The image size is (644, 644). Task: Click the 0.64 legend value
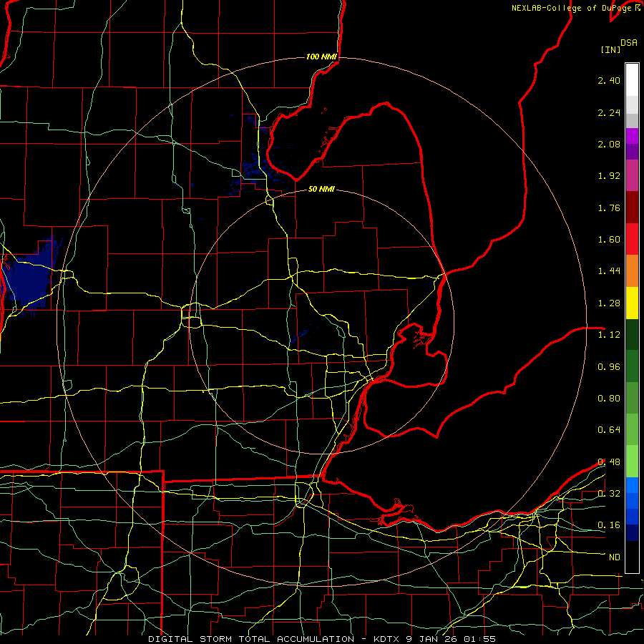coord(609,430)
